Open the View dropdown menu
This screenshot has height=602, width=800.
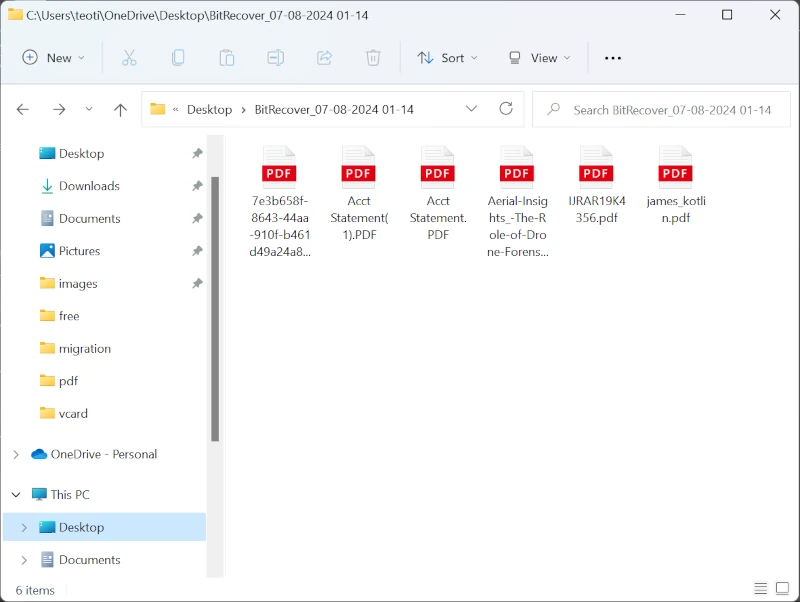(539, 58)
